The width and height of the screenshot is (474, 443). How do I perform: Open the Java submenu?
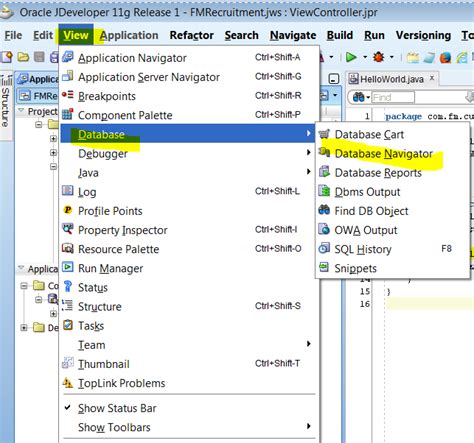(188, 173)
